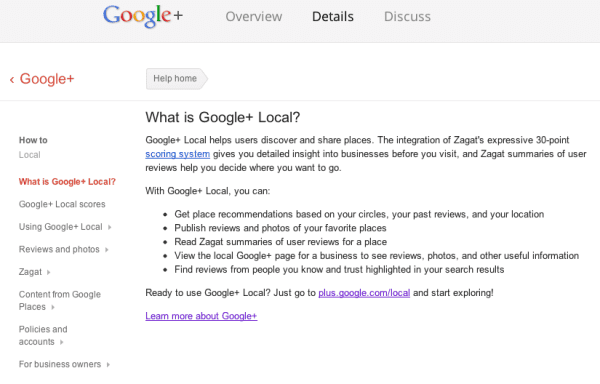
Task: Click the red back chevron beside Google+
Action: [12, 80]
